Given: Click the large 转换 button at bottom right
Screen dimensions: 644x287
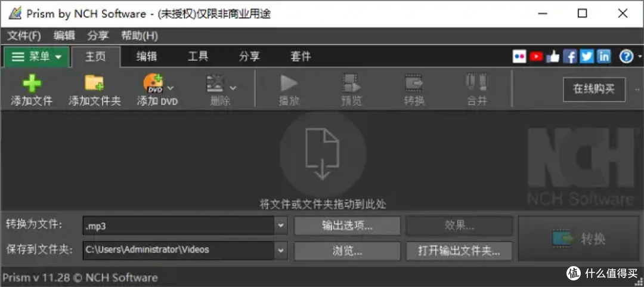Looking at the screenshot, I should point(580,239).
